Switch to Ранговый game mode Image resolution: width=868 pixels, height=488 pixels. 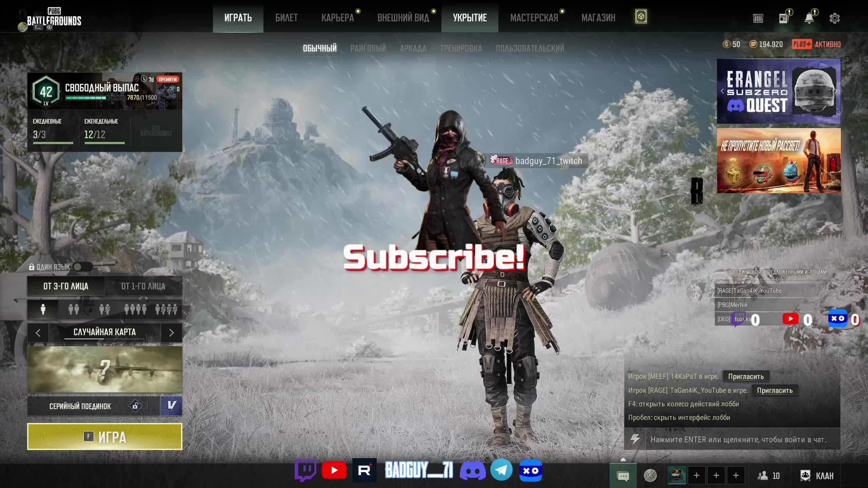368,48
